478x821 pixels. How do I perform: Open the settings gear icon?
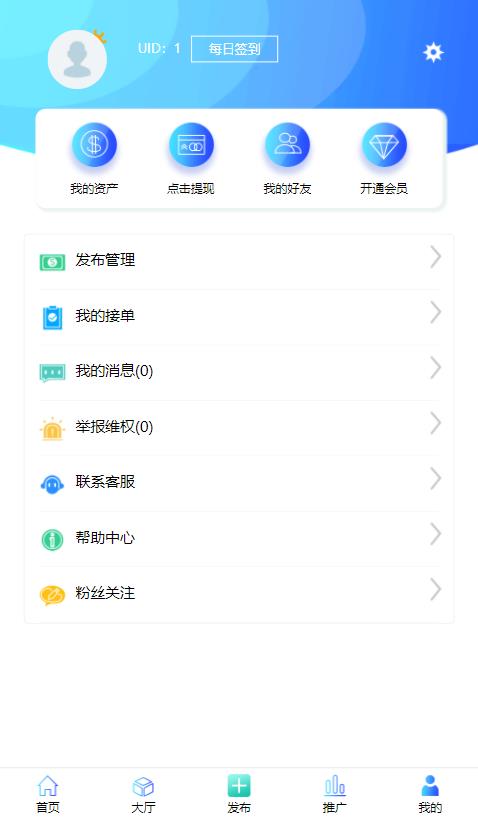pyautogui.click(x=433, y=52)
